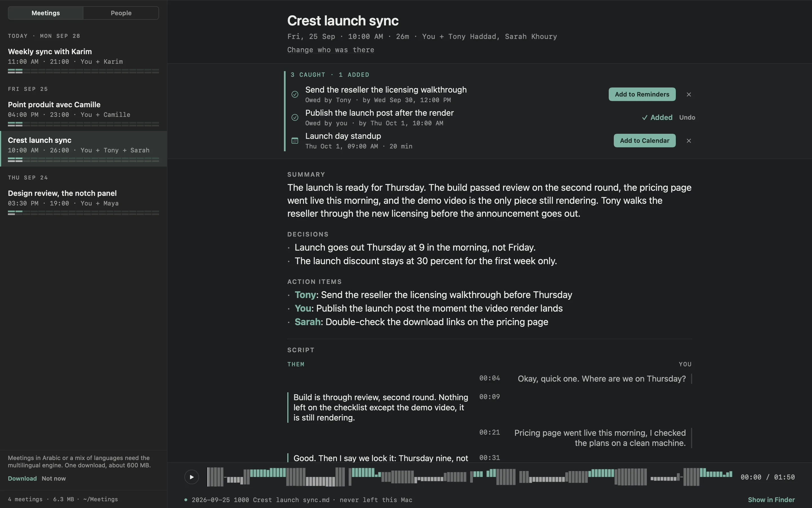The image size is (812, 508).
Task: Show the meeting file in Finder
Action: (771, 500)
